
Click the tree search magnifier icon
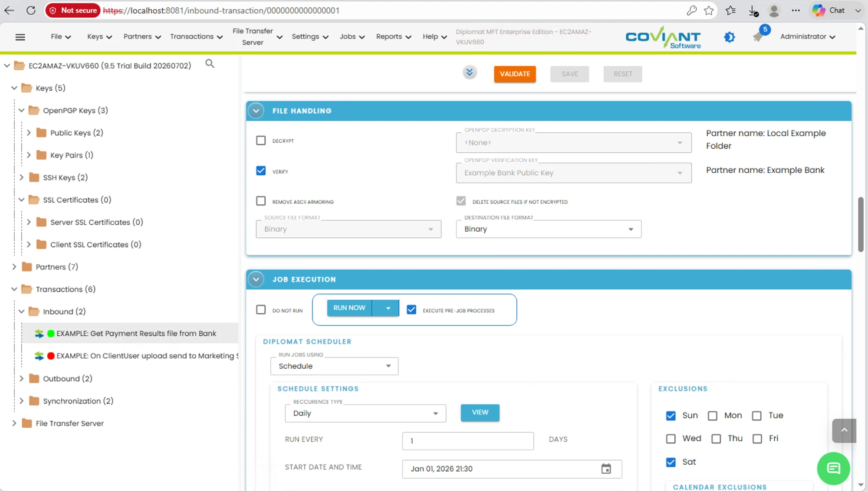(x=210, y=64)
